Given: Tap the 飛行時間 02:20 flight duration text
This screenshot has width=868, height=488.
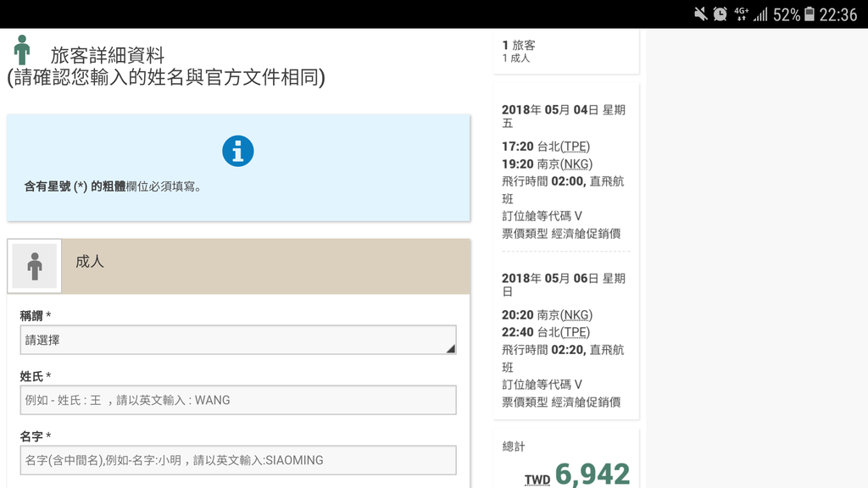Looking at the screenshot, I should click(x=563, y=358).
